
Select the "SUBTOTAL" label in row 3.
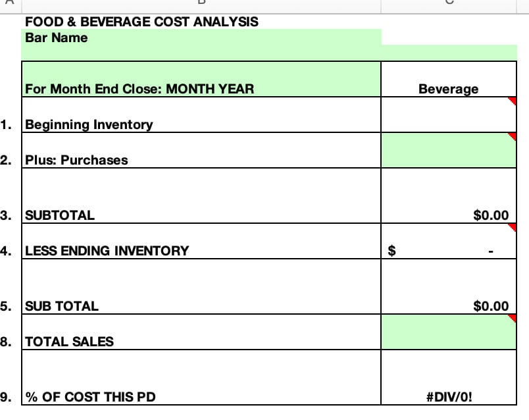click(x=60, y=215)
